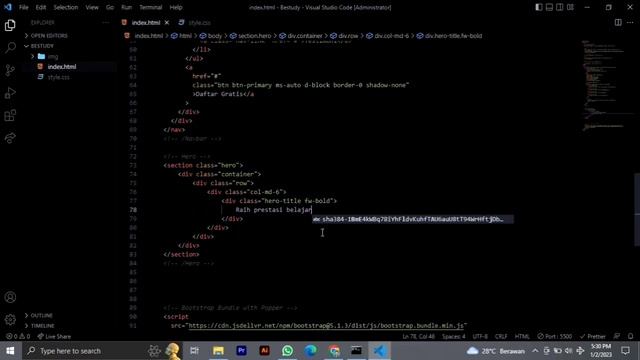The image size is (640, 360).
Task: Open Google Chrome from the taskbar
Action: (x=334, y=351)
